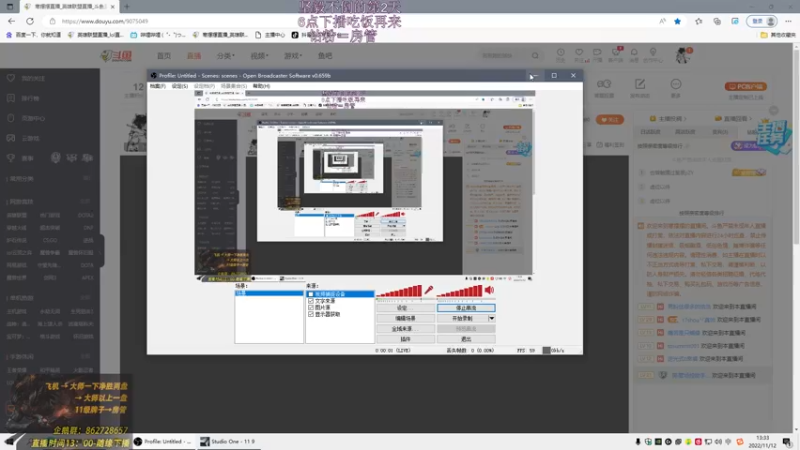Adjust the desktop audio volume meter in OBS
This screenshot has height=450, width=800.
tap(459, 291)
